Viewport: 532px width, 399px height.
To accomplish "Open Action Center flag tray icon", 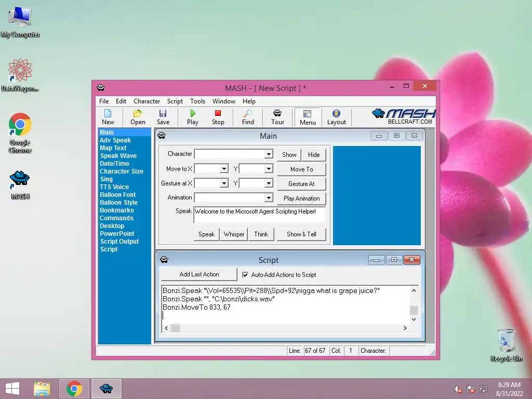I will tap(471, 389).
